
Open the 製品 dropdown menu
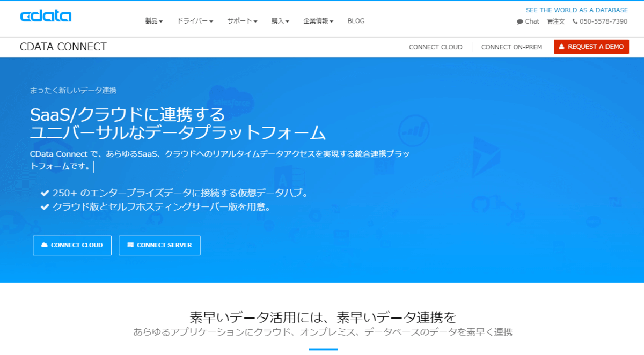coord(154,21)
